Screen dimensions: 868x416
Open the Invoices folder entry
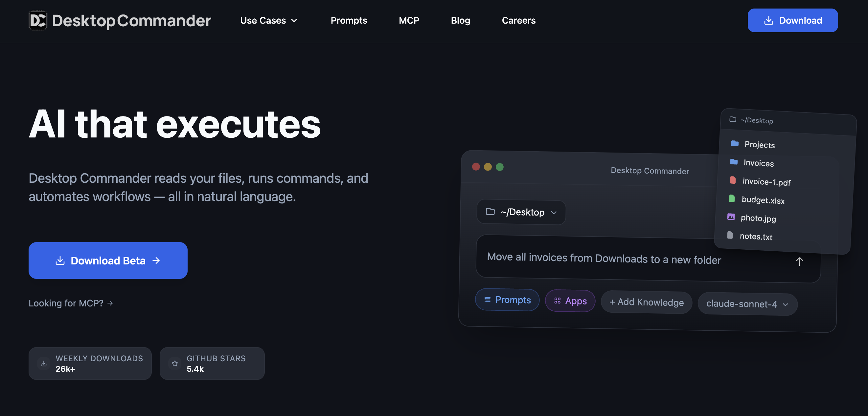click(758, 163)
